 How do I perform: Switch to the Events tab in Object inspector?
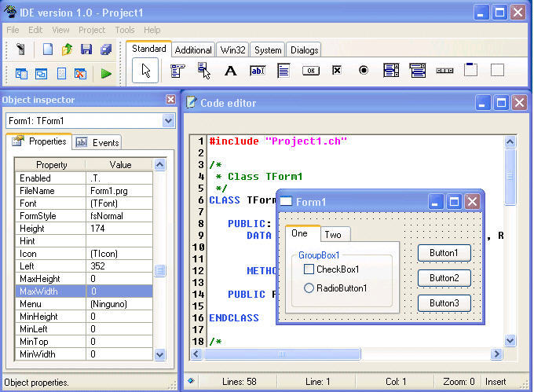[x=97, y=142]
